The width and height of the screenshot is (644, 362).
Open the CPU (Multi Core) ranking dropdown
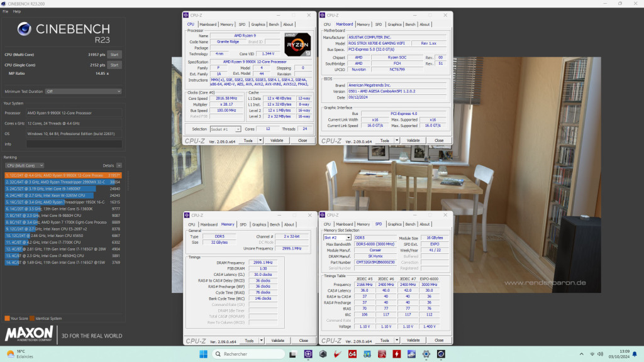tap(25, 165)
